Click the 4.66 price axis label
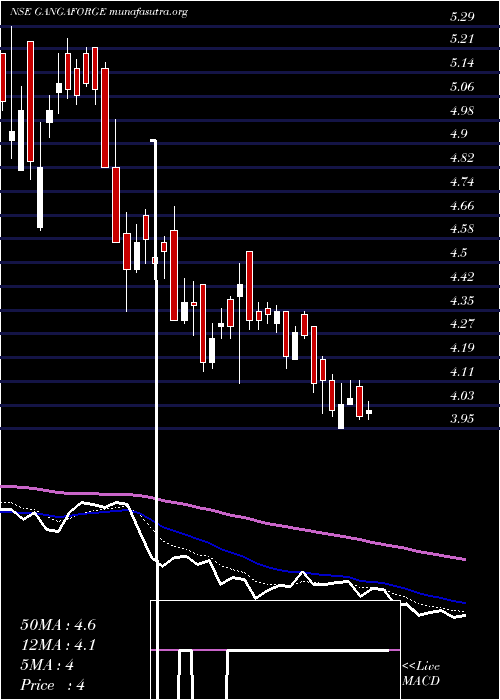This screenshot has height=700, width=500. 462,206
